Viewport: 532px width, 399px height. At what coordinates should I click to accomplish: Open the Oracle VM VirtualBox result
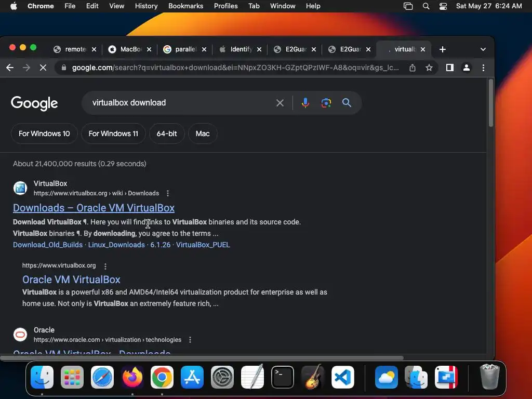click(71, 280)
